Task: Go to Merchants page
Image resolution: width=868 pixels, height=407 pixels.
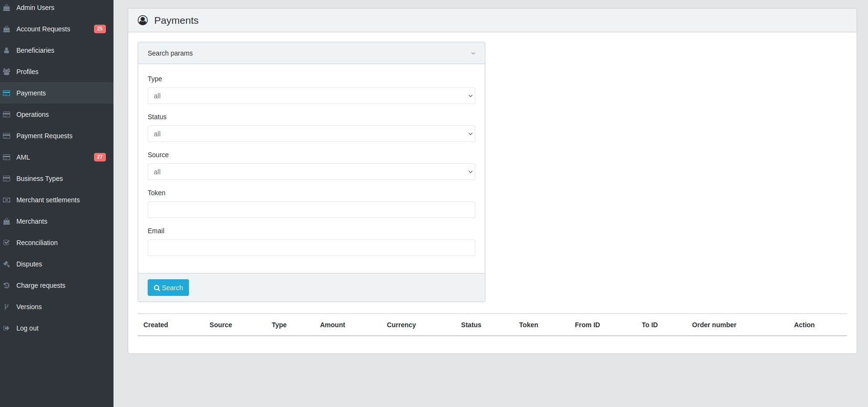Action: (57, 221)
